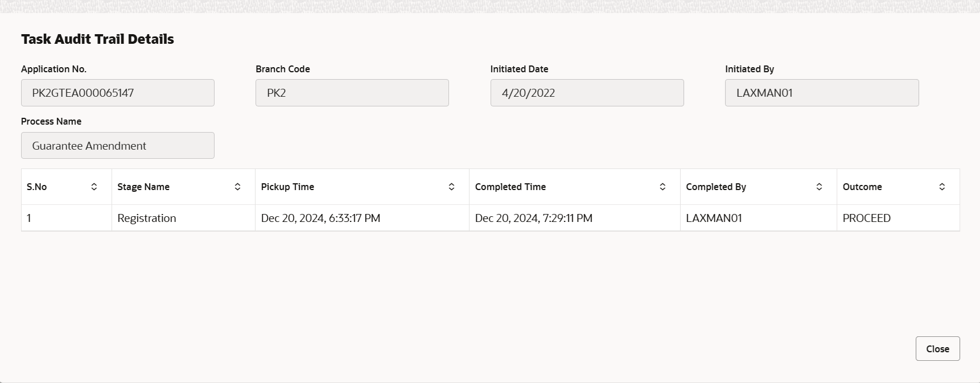The height and width of the screenshot is (383, 980).
Task: Click the Pickup Time column header
Action: pos(287,187)
